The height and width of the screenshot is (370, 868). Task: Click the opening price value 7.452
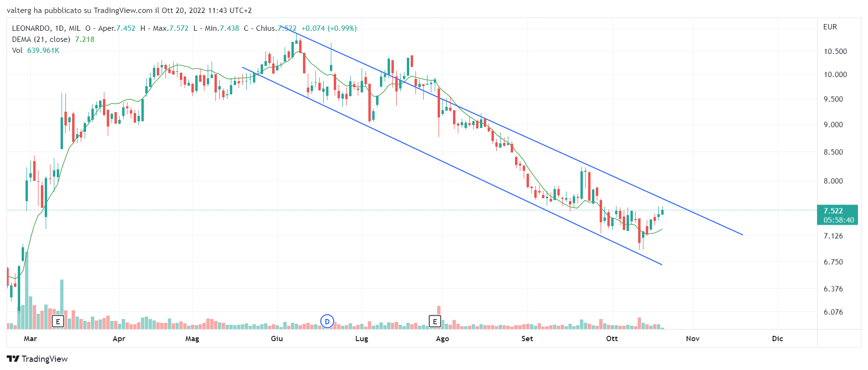point(126,28)
